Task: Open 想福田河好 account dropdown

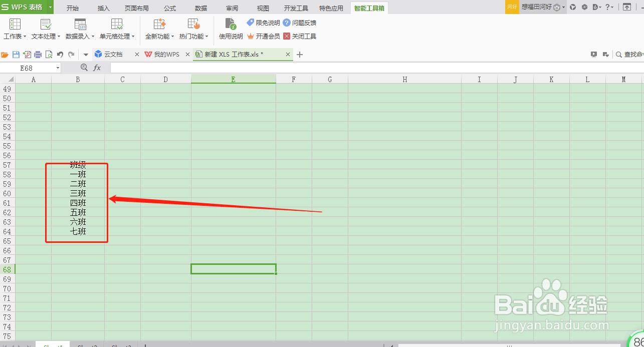Action: pos(543,7)
